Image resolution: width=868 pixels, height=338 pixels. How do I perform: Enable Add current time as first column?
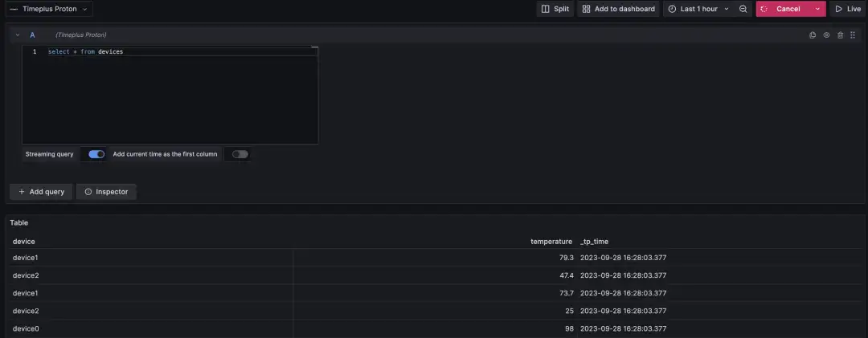[240, 154]
